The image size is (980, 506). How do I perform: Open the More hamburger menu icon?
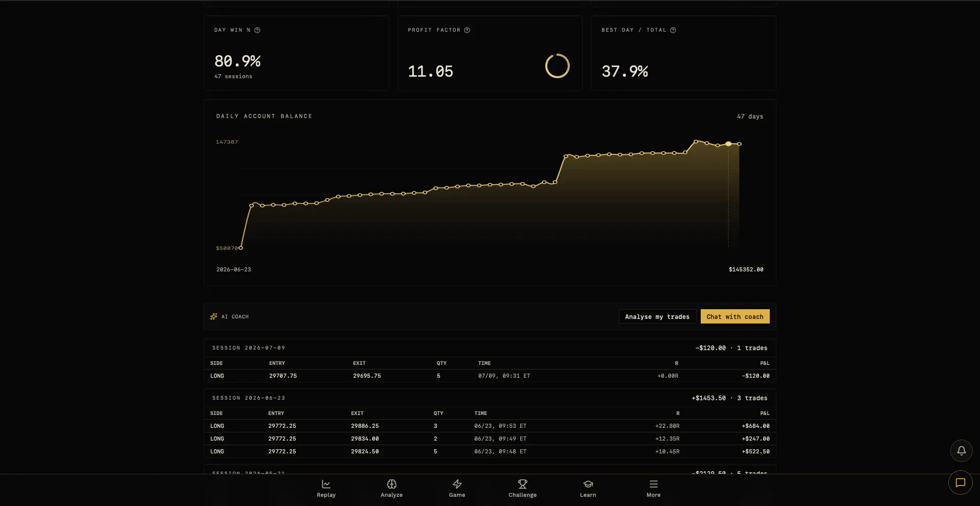[x=653, y=484]
